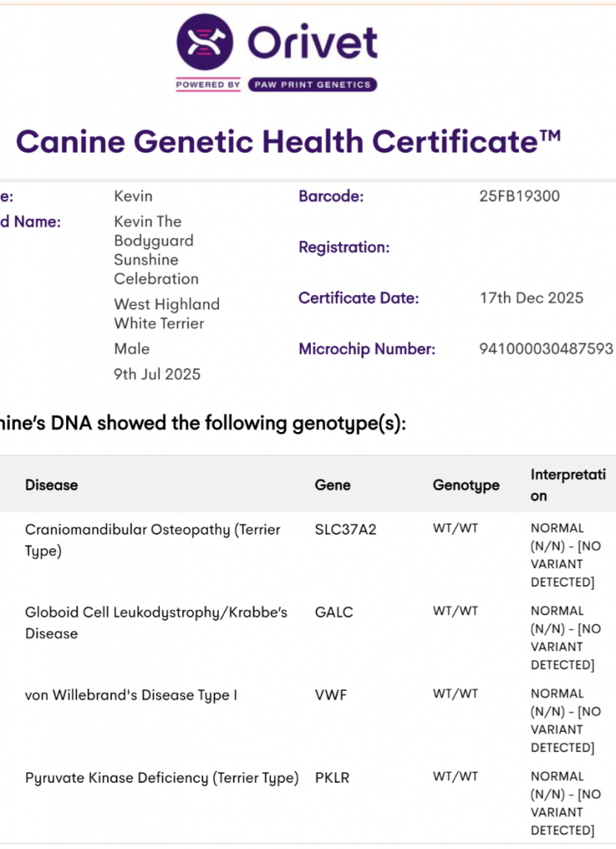Select the certificate date 17th Dec 2025

point(531,298)
